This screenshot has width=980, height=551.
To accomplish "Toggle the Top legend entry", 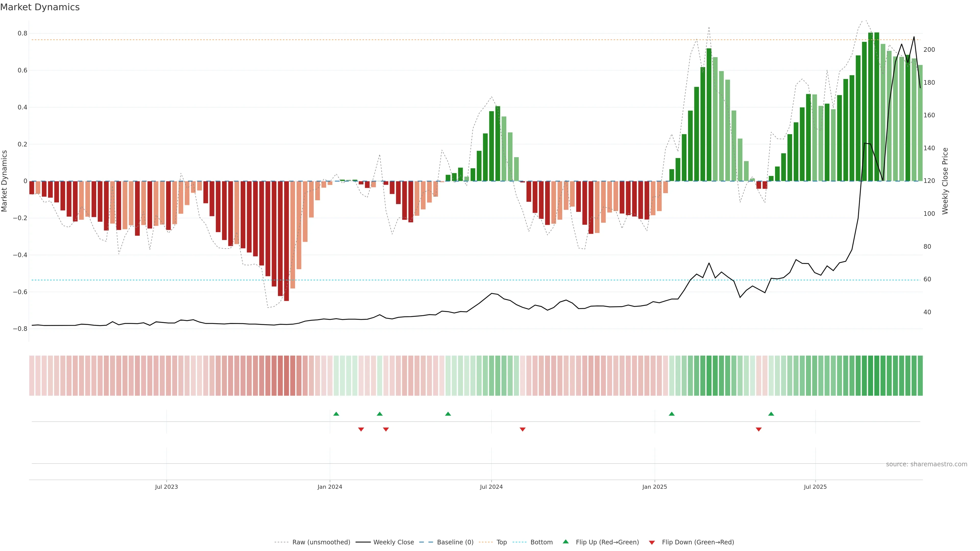I will (x=501, y=542).
